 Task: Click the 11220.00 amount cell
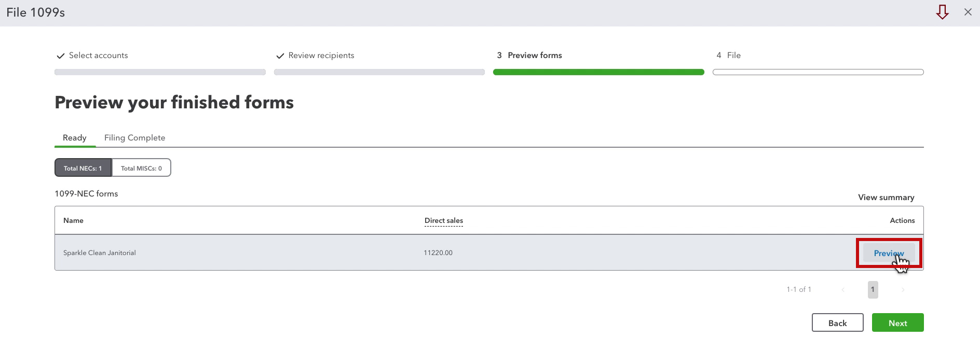pos(438,253)
